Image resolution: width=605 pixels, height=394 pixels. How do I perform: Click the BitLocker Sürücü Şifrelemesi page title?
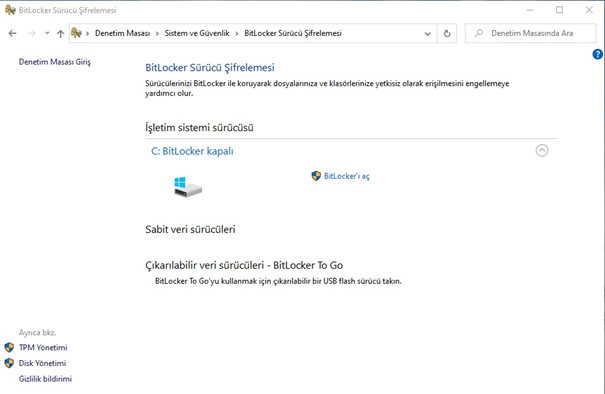(x=210, y=68)
